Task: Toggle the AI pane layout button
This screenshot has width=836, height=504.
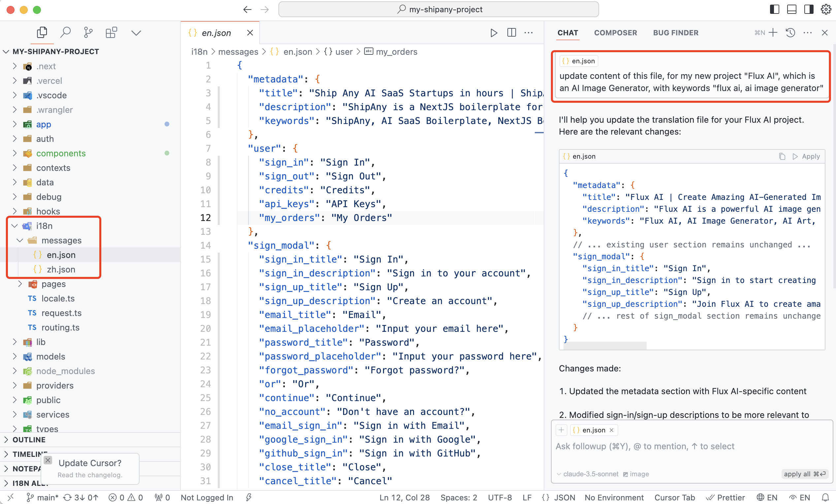Action: click(809, 9)
